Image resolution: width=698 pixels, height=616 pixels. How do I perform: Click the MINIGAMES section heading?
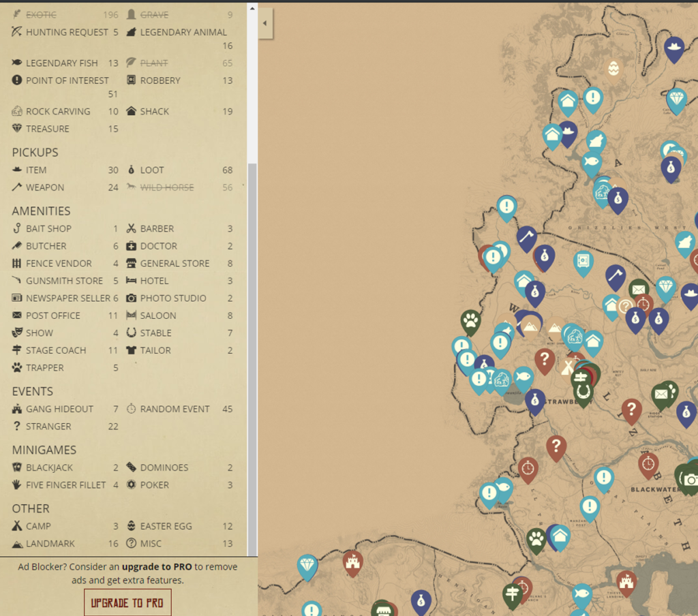coord(44,450)
